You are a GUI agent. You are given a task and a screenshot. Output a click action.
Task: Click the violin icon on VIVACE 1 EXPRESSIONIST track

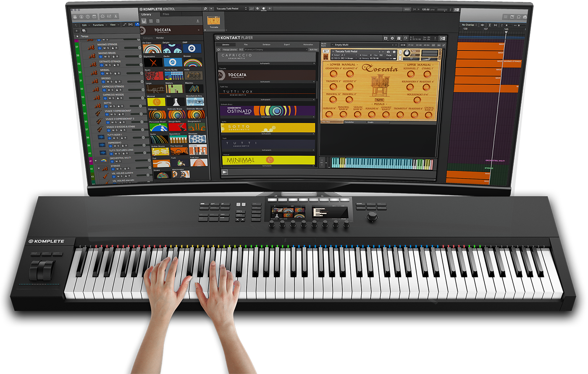(98, 113)
